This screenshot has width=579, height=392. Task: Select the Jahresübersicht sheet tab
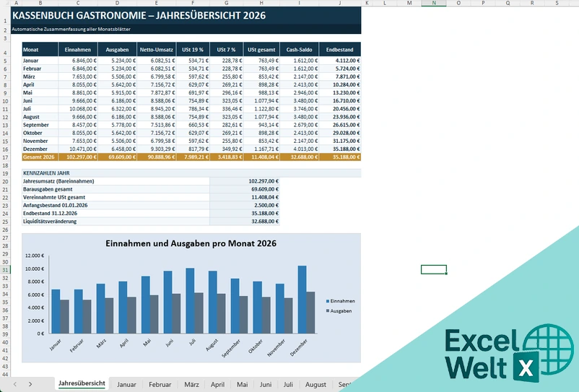(82, 383)
